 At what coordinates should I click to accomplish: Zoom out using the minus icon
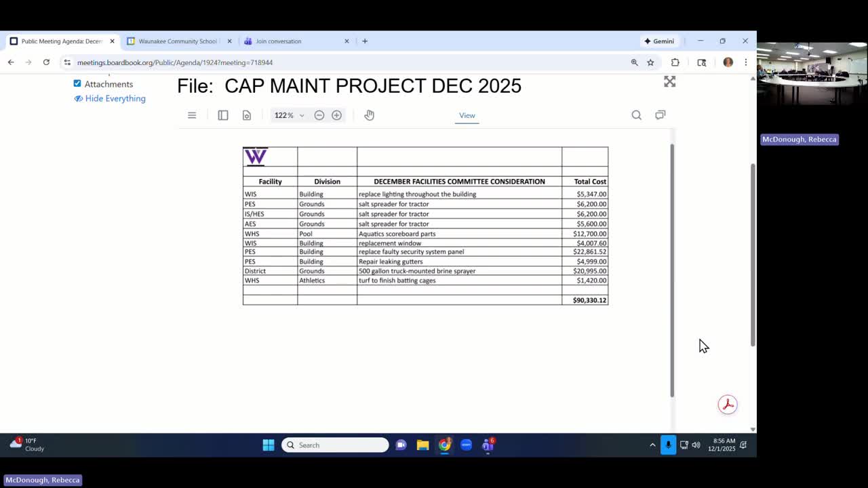(319, 115)
